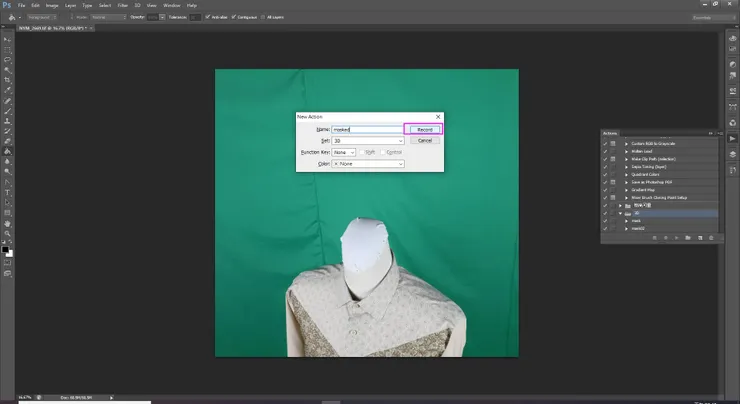Viewport: 740px width, 404px height.
Task: Click the Delete trash icon in Actions panel
Action: tap(711, 238)
